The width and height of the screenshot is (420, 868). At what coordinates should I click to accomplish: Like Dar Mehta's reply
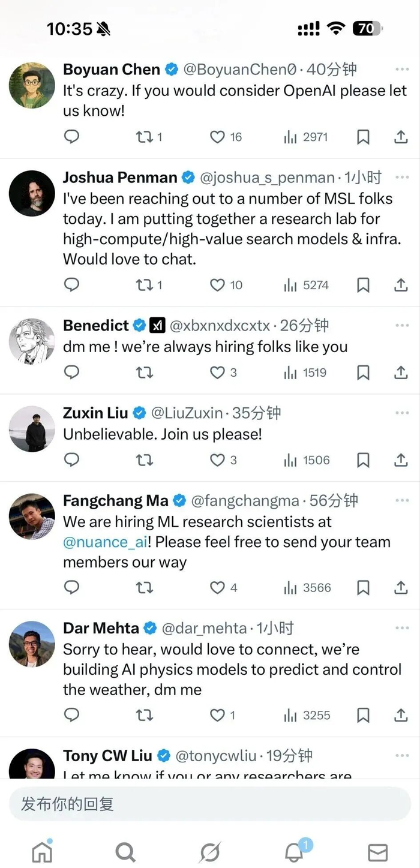[217, 715]
